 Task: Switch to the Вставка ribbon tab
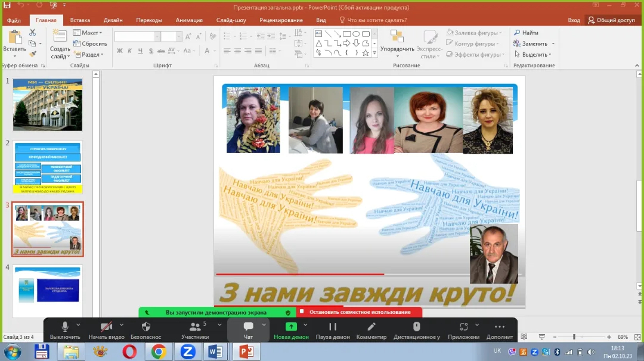(80, 20)
